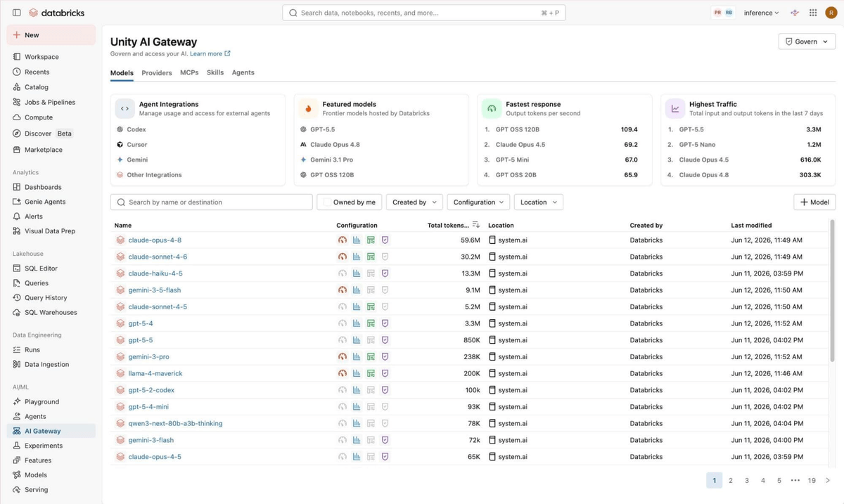Open the apps grid icon in header
Image resolution: width=844 pixels, height=504 pixels.
[x=813, y=13]
